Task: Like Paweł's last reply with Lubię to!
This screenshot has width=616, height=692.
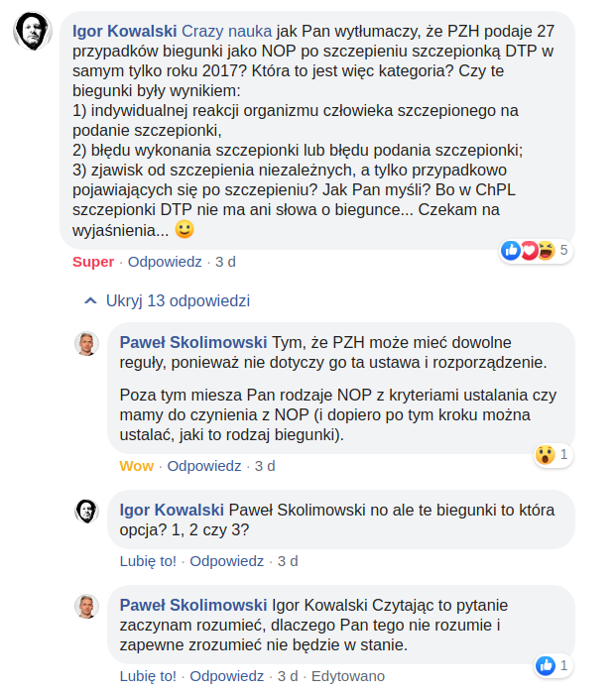Action: pyautogui.click(x=148, y=676)
